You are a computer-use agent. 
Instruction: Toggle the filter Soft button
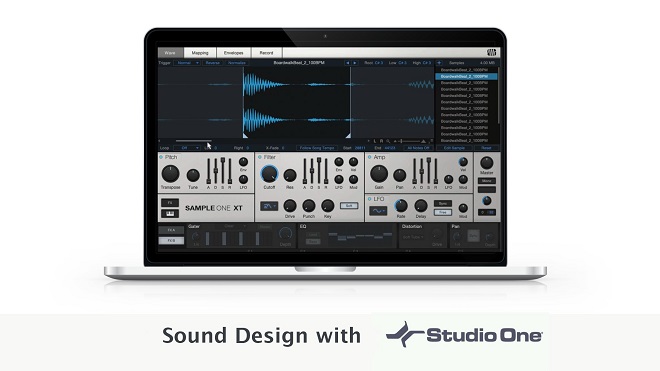pos(349,206)
